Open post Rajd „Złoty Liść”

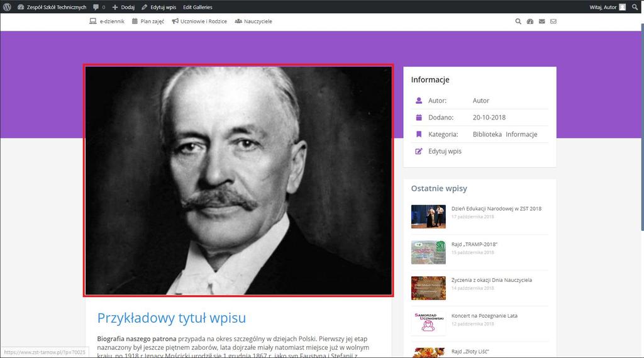(x=470, y=352)
